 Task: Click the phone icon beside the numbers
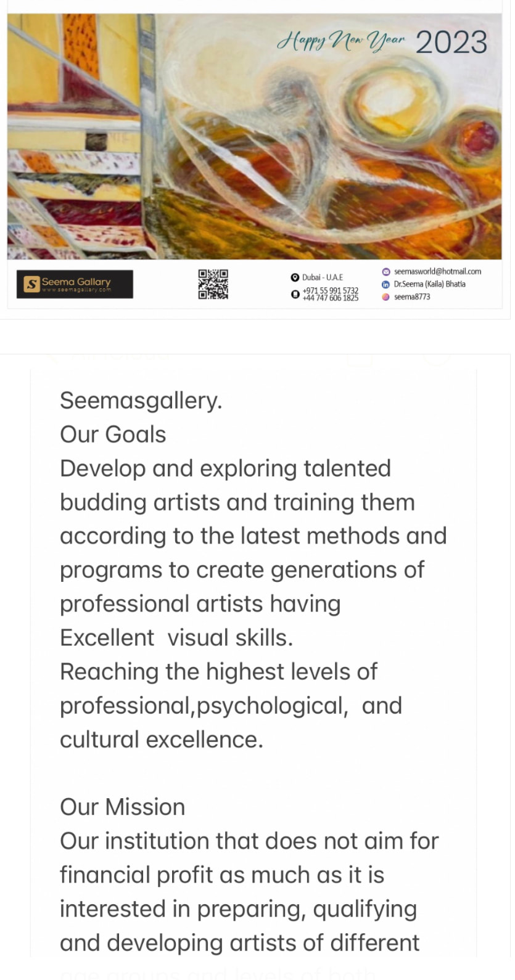pyautogui.click(x=295, y=294)
